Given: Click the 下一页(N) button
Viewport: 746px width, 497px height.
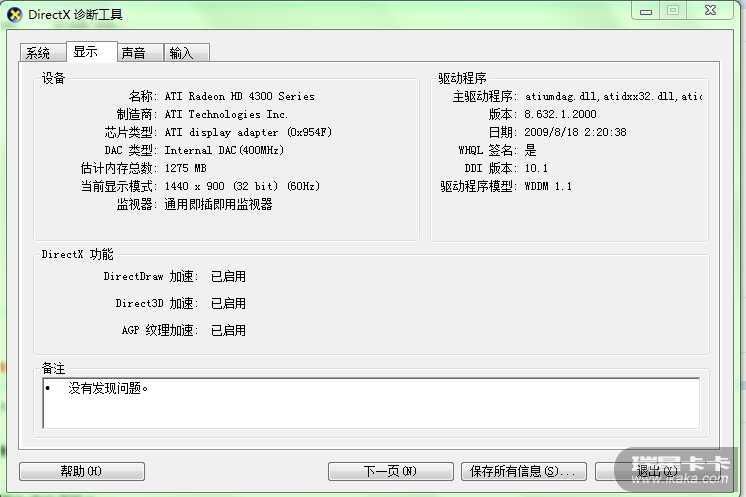Looking at the screenshot, I should [391, 471].
